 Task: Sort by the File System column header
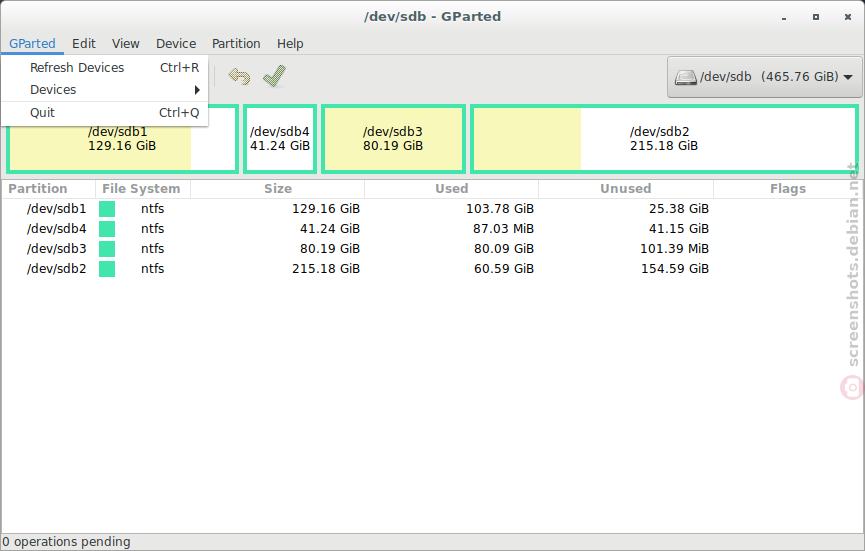click(x=142, y=189)
